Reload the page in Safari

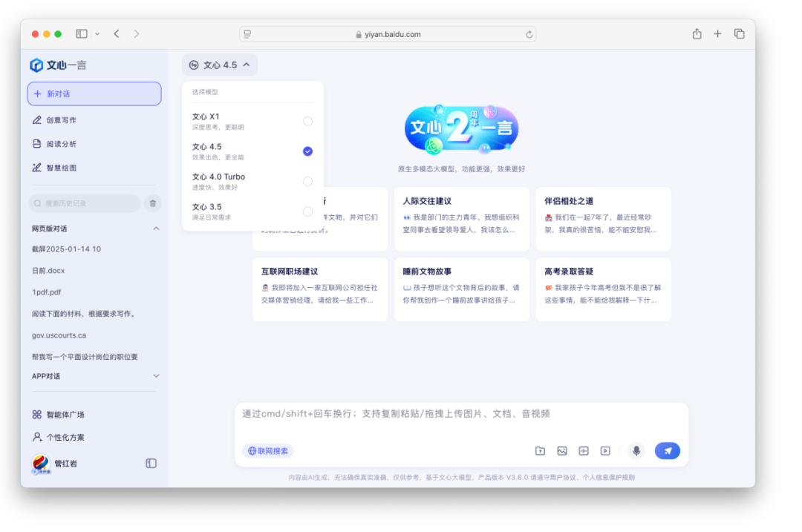tap(529, 34)
